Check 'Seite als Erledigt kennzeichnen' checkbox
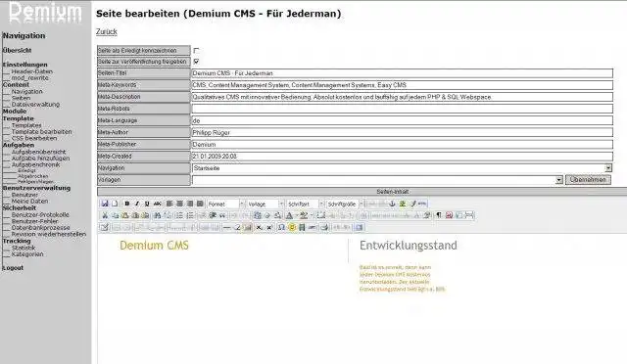 196,50
